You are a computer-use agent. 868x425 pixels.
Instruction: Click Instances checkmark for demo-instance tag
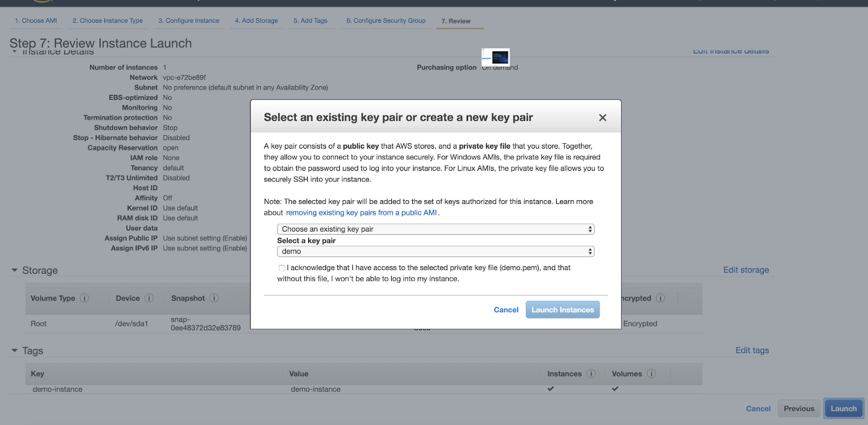pyautogui.click(x=551, y=389)
